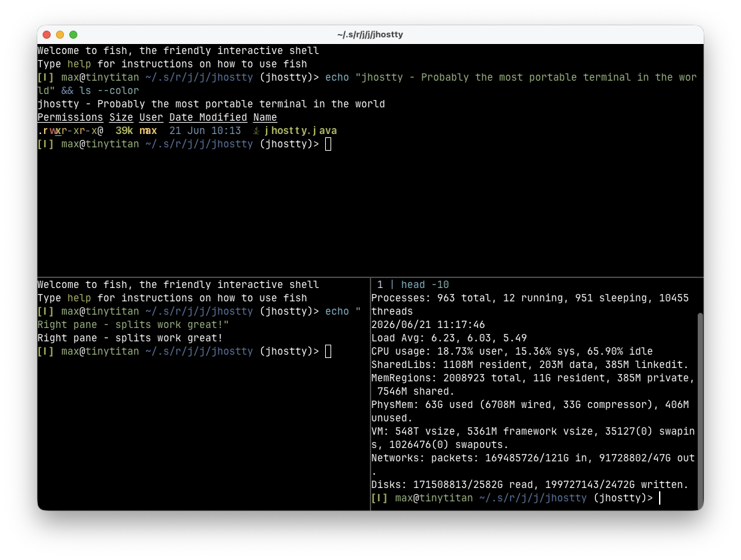
Task: Click the block cursor in the top pane
Action: tap(329, 144)
